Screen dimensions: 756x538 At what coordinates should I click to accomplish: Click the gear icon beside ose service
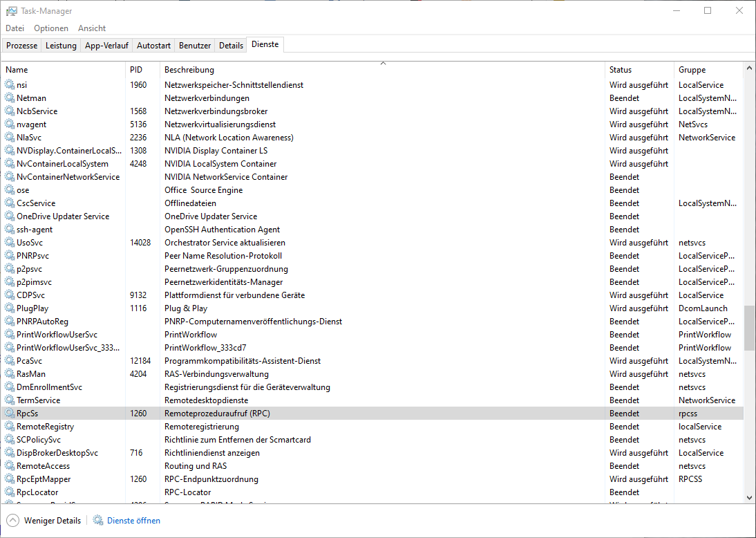[x=10, y=189]
